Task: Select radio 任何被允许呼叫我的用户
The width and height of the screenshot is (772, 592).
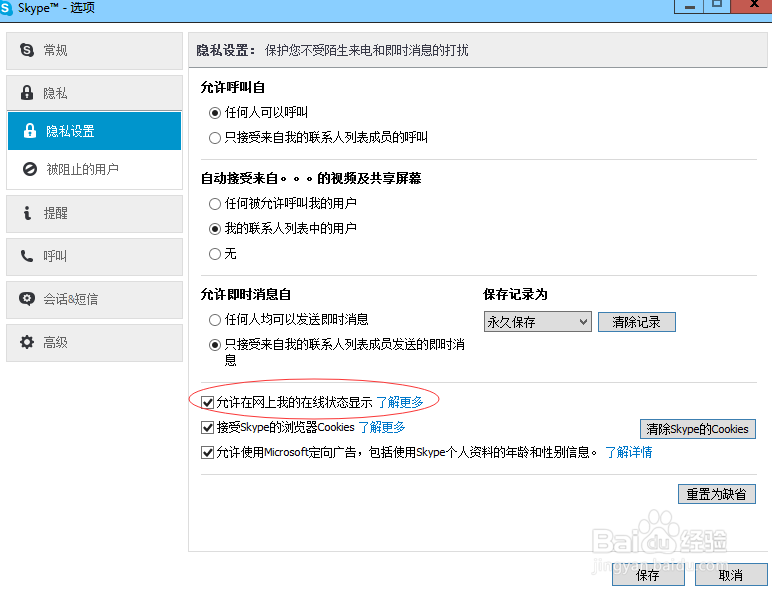Action: coord(215,203)
